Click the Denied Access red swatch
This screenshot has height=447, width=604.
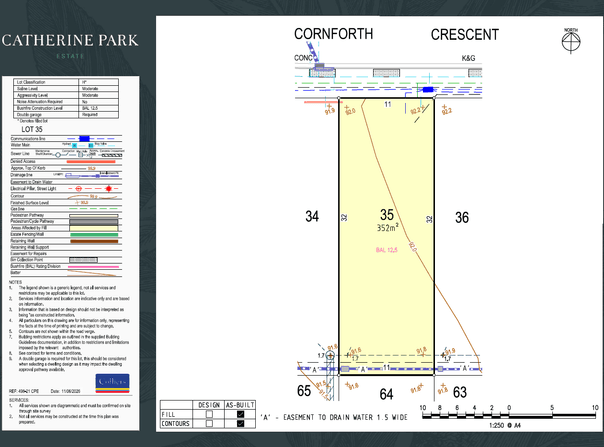(x=91, y=161)
